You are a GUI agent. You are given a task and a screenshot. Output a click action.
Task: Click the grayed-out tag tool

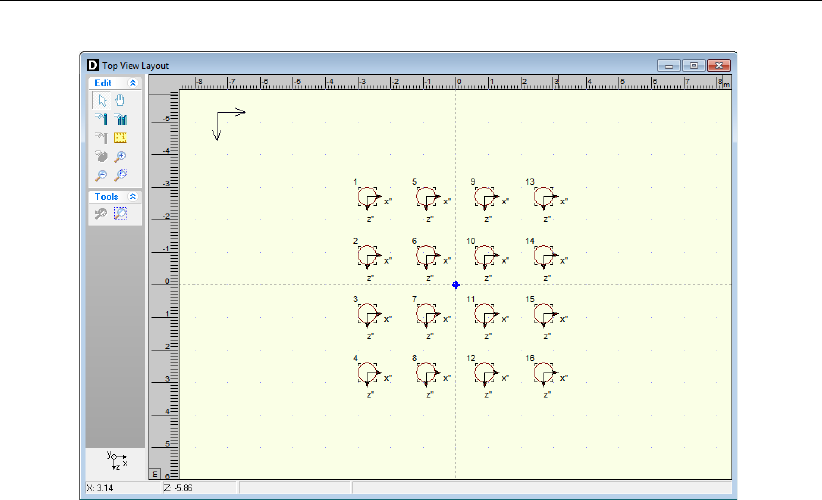(x=101, y=156)
